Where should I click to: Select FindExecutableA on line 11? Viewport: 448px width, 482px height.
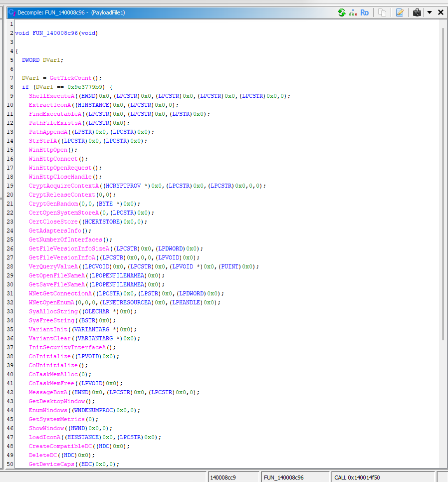(55, 114)
